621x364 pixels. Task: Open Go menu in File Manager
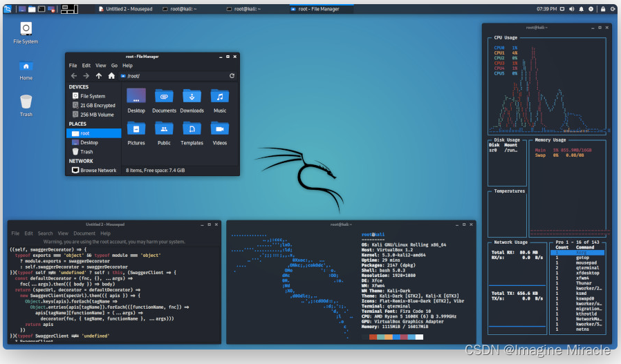click(114, 66)
